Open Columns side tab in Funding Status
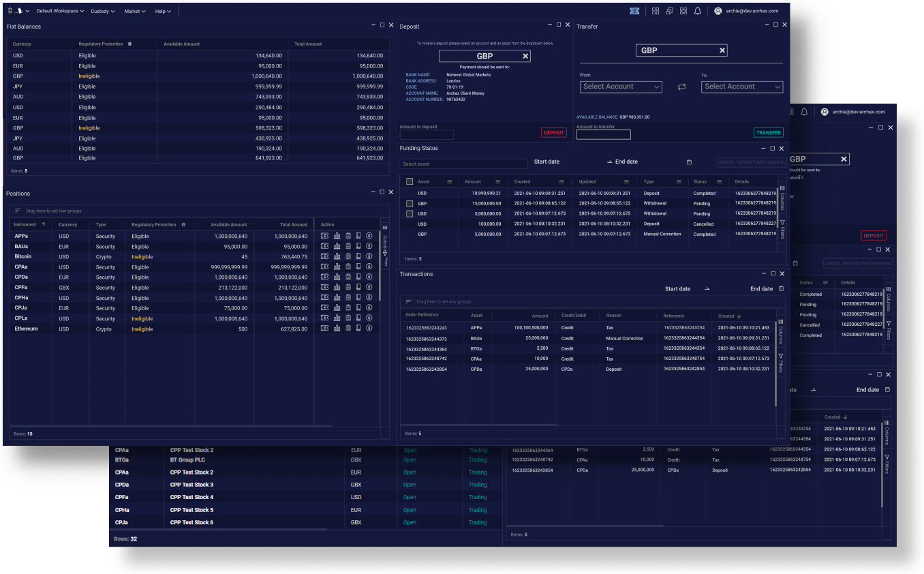This screenshot has height=574, width=924. point(782,197)
